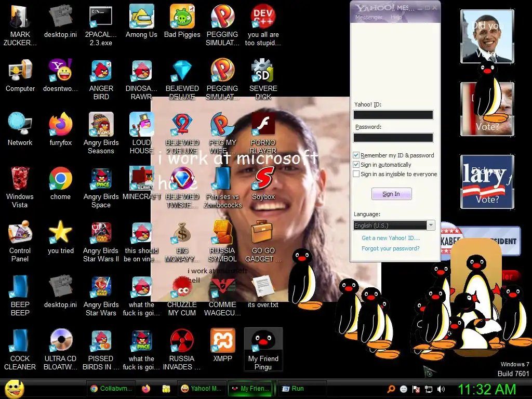Open the Windows Vista recycle bin icon
The image size is (532, 399).
tap(20, 187)
